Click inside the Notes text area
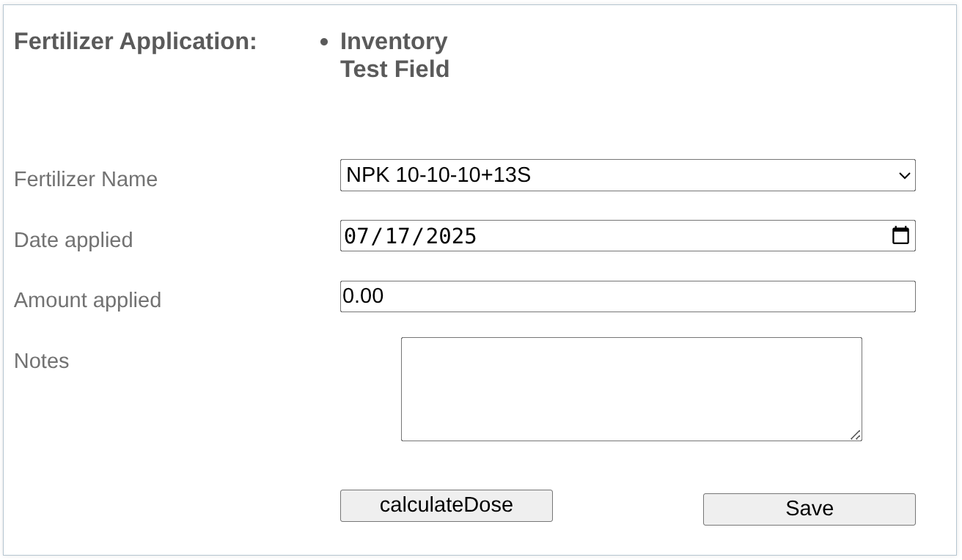 click(631, 388)
